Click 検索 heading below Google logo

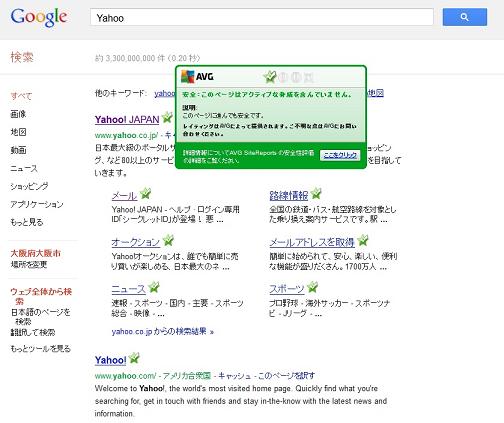22,57
